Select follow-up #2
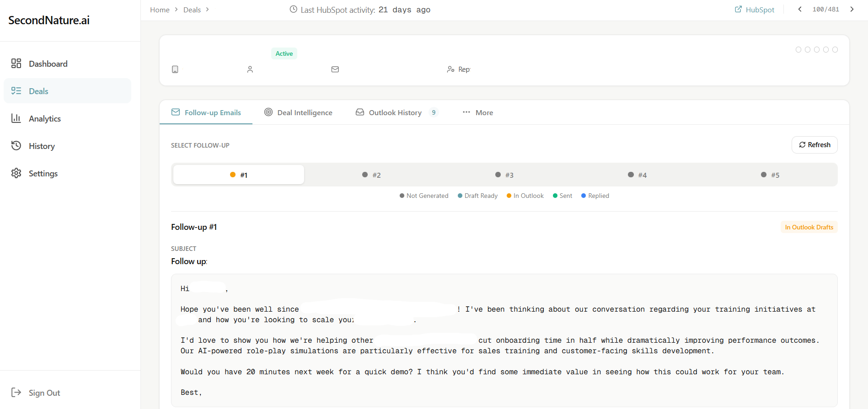The height and width of the screenshot is (409, 868). pos(371,175)
